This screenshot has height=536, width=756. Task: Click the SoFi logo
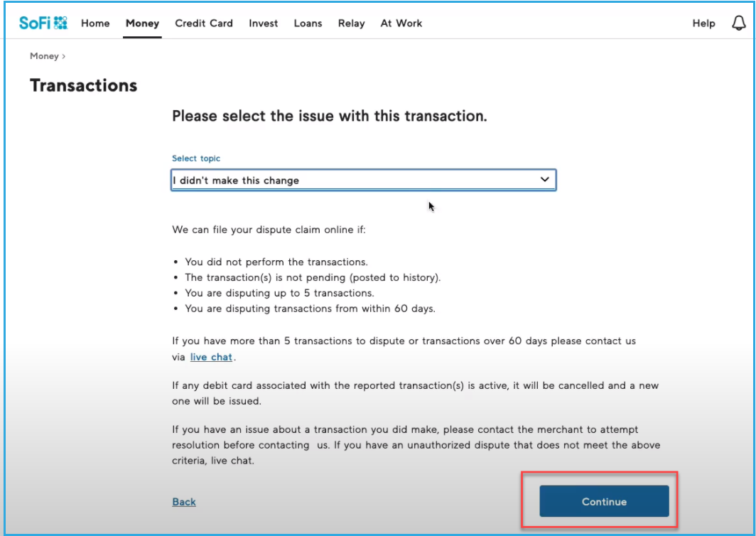(x=43, y=23)
